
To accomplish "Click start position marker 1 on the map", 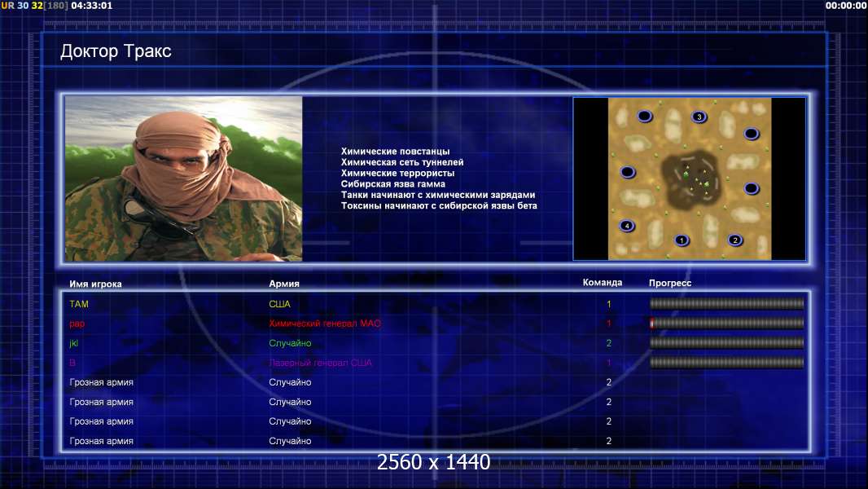I will click(x=682, y=240).
